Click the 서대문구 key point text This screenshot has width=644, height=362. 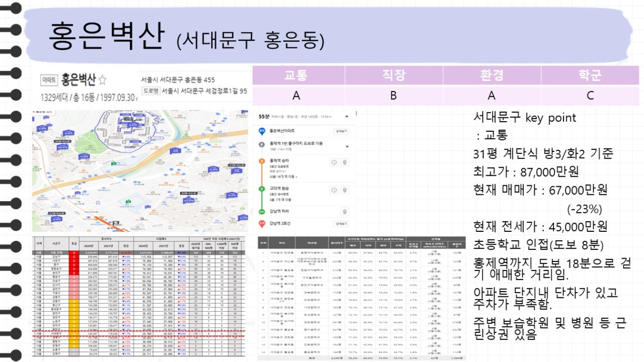524,118
